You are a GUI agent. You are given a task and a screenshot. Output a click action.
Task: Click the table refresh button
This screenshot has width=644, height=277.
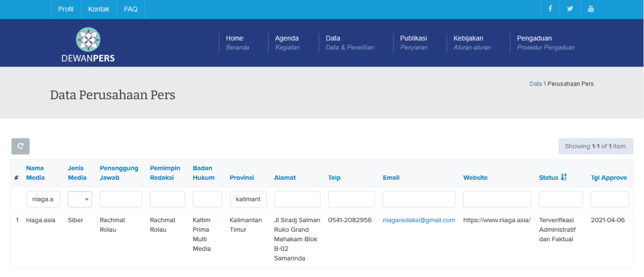[x=21, y=146]
